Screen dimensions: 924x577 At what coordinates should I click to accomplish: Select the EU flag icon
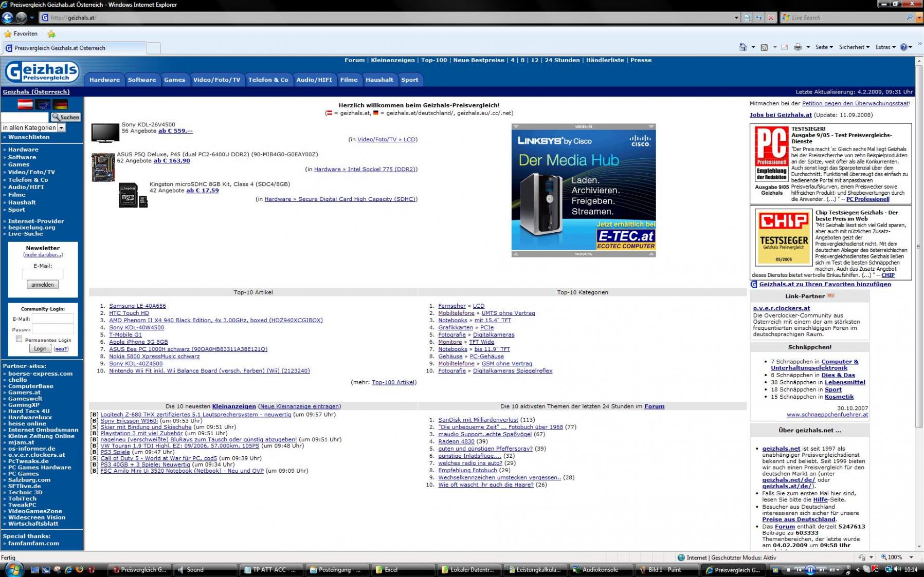pos(43,104)
